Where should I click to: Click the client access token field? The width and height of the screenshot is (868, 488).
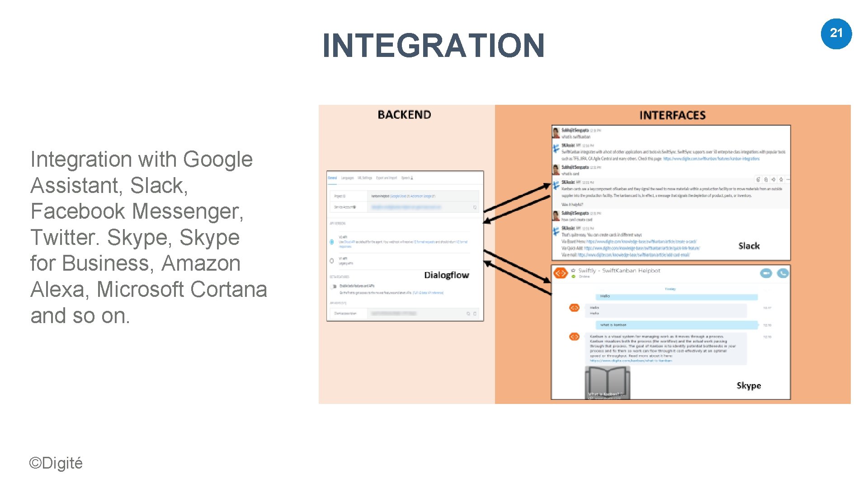pyautogui.click(x=423, y=314)
